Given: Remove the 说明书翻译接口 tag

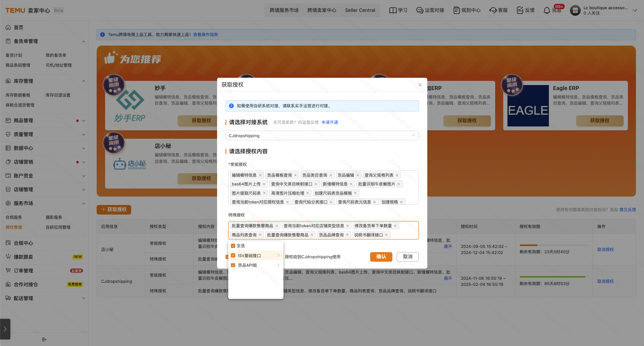Looking at the screenshot, I should click(x=386, y=235).
